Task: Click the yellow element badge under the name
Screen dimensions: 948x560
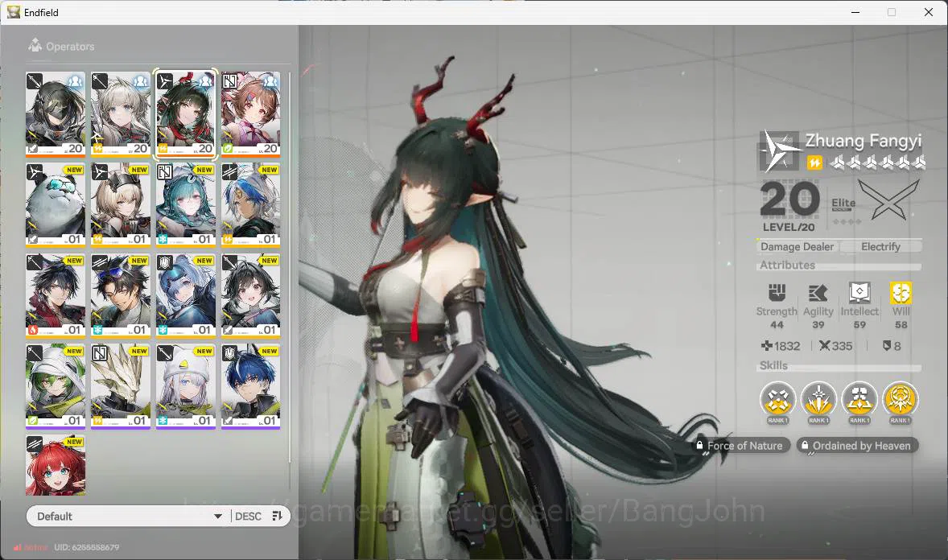Action: click(814, 163)
